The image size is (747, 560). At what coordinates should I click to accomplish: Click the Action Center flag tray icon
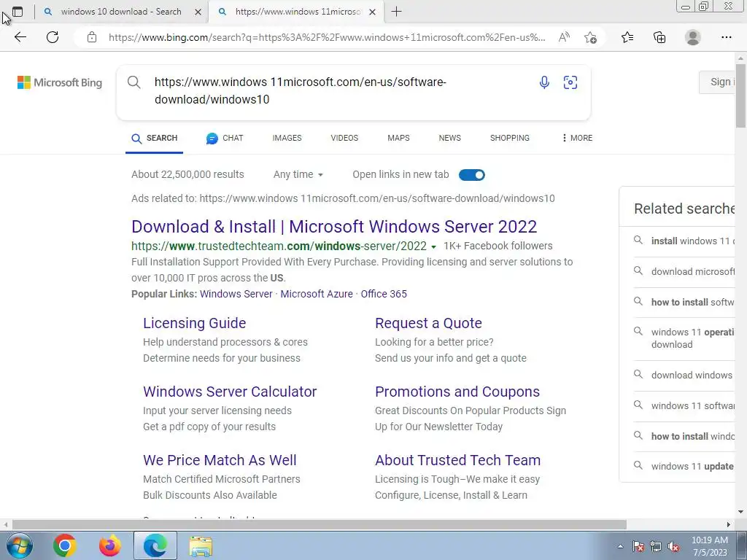[638, 546]
